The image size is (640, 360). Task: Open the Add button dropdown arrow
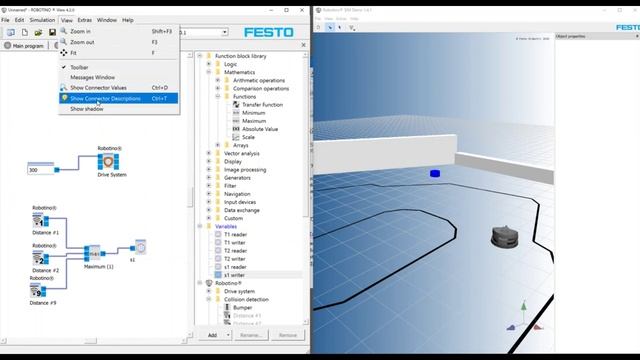(x=228, y=335)
